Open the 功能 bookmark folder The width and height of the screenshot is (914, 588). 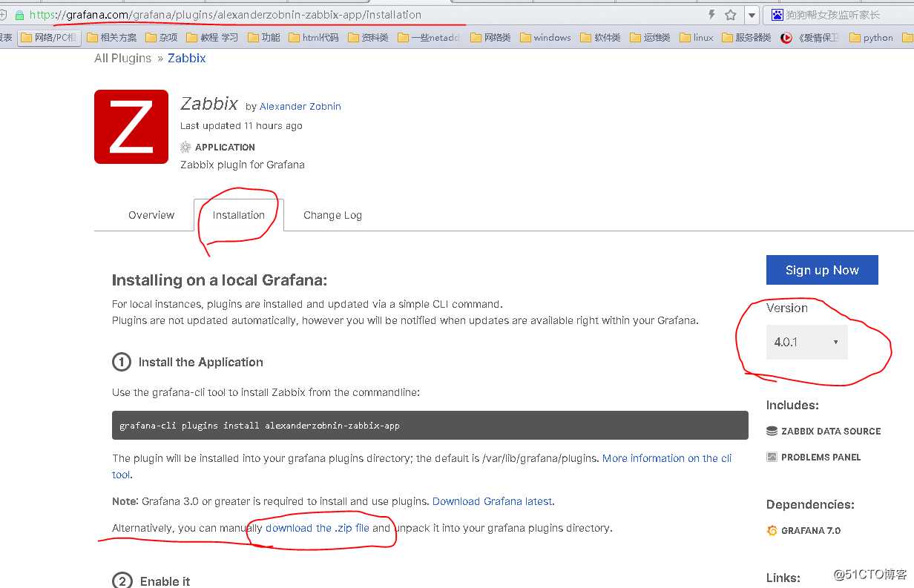click(263, 37)
